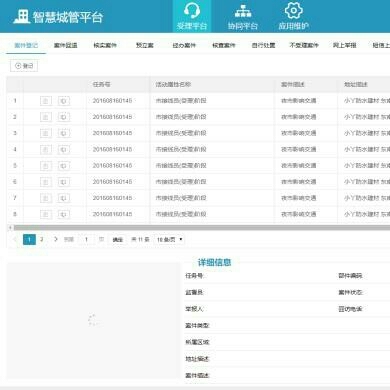The image size is (390, 390).
Task: Click the 案件描述 column header
Action: coord(293,84)
